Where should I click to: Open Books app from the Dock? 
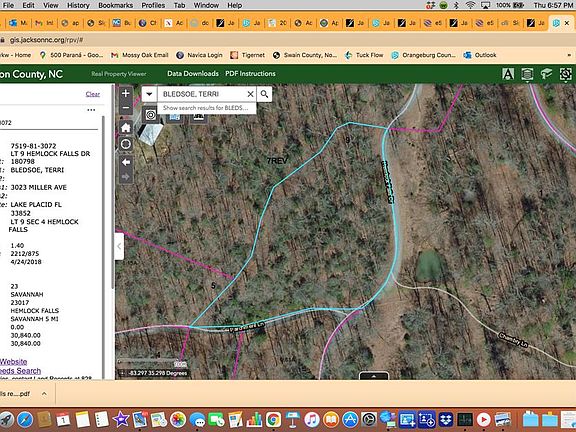331,419
